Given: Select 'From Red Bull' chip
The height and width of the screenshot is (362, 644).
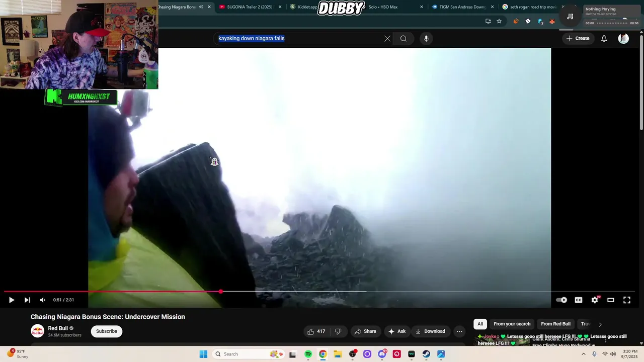Looking at the screenshot, I should pos(555,324).
